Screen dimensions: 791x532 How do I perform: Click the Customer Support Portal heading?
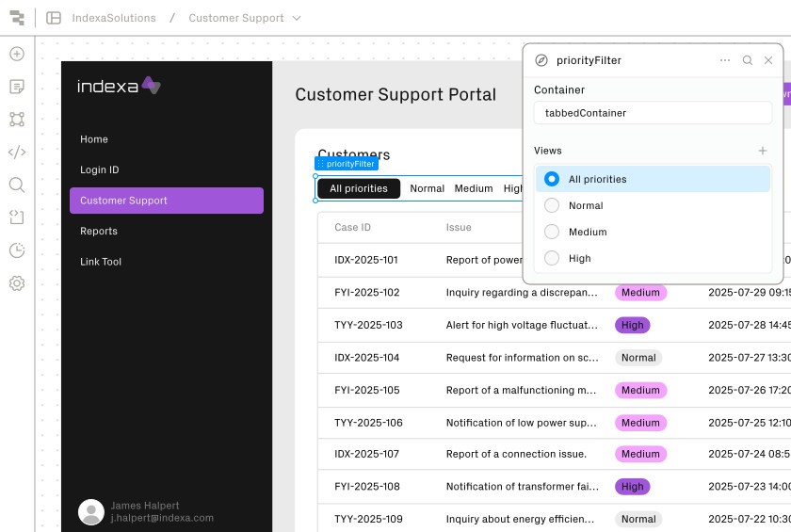tap(395, 95)
